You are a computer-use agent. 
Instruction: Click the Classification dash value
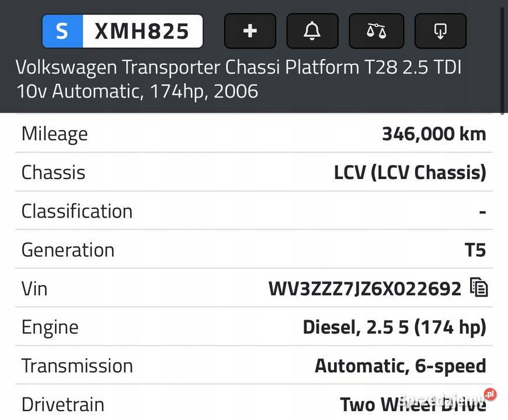(482, 212)
